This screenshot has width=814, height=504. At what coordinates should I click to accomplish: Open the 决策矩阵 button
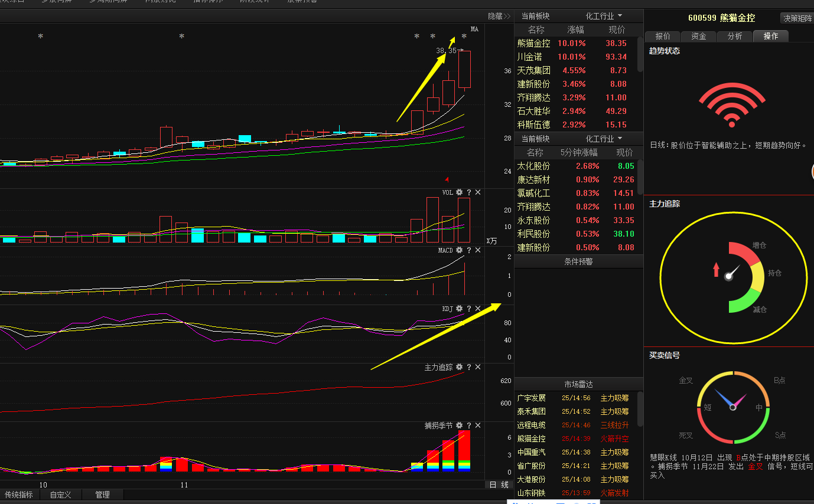[797, 18]
